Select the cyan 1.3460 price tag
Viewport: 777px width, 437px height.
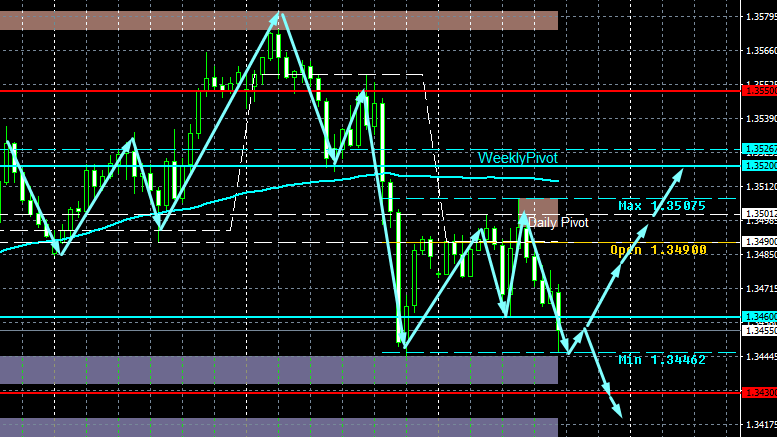tap(759, 317)
